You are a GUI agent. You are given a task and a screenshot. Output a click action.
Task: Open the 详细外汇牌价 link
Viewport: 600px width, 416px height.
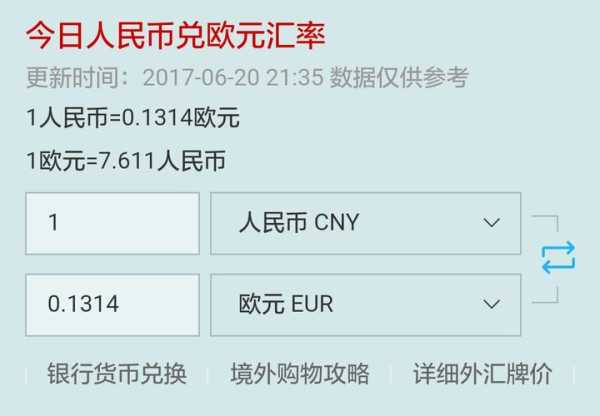[483, 374]
